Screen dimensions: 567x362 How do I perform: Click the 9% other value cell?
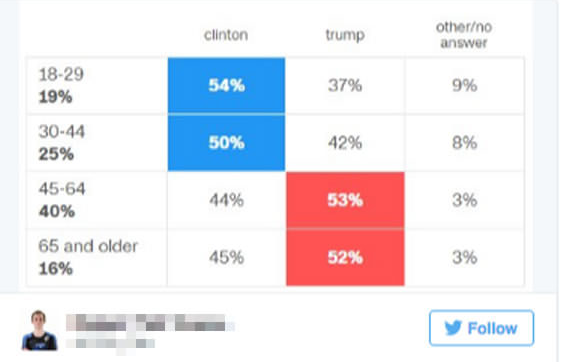(x=465, y=85)
